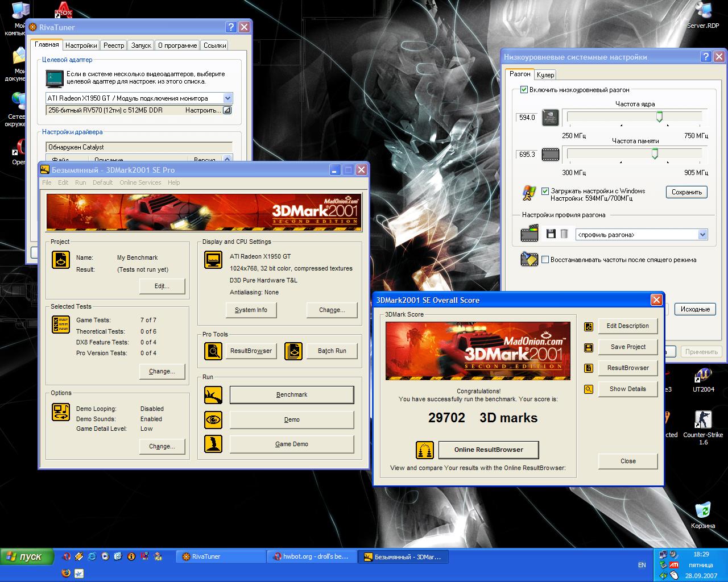Click the Firefox icon in quick launch

[x=66, y=572]
